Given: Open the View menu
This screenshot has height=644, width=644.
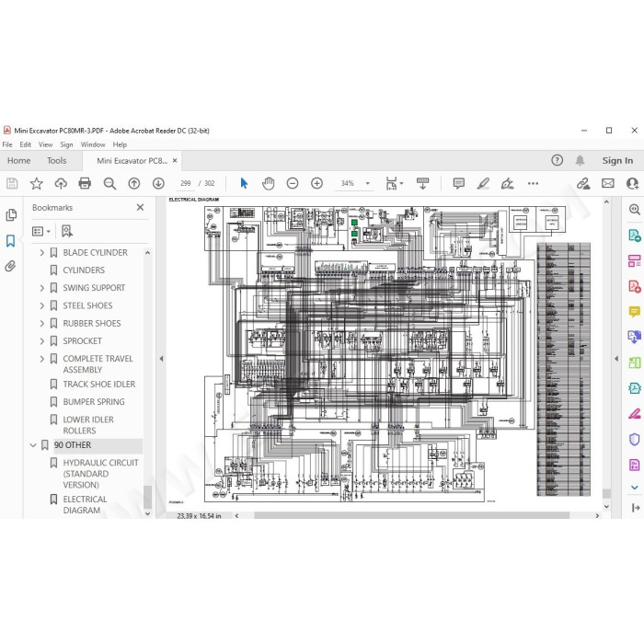Looking at the screenshot, I should [46, 144].
